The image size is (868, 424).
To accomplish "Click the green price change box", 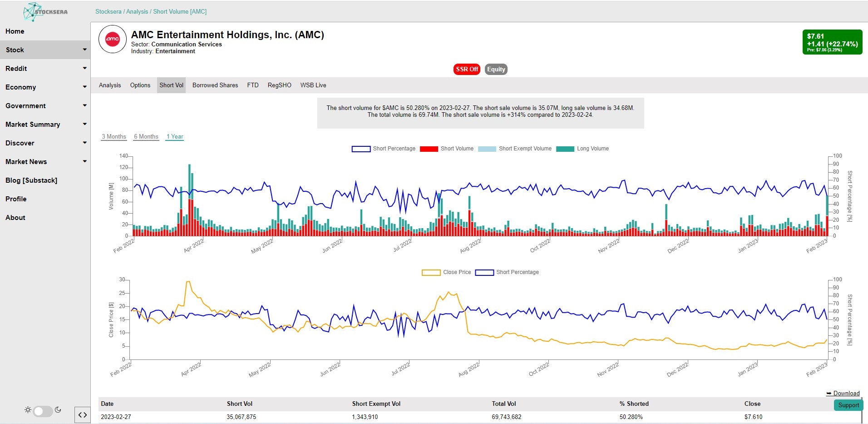I will tap(833, 42).
